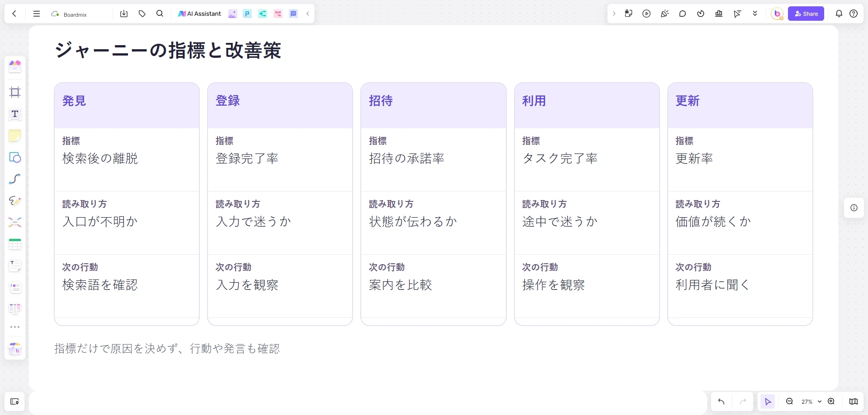Select the title ジャーニーの指標と改善策
868x415 pixels.
coord(168,50)
